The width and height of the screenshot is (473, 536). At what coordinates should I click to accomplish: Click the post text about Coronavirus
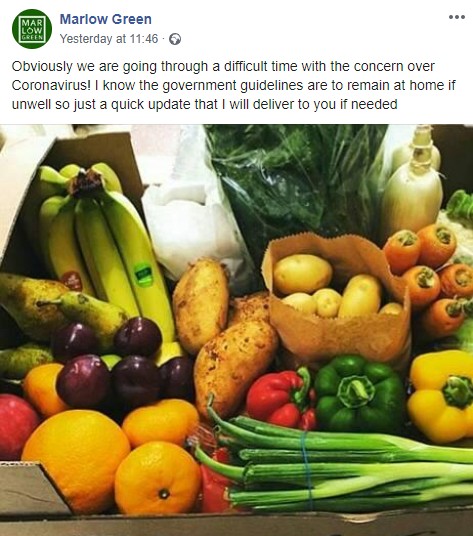point(233,85)
